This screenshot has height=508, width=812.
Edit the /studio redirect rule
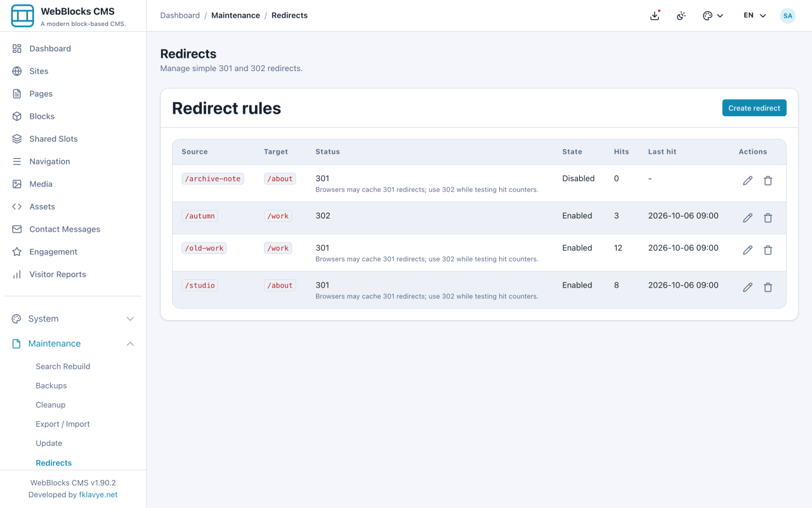coord(748,287)
